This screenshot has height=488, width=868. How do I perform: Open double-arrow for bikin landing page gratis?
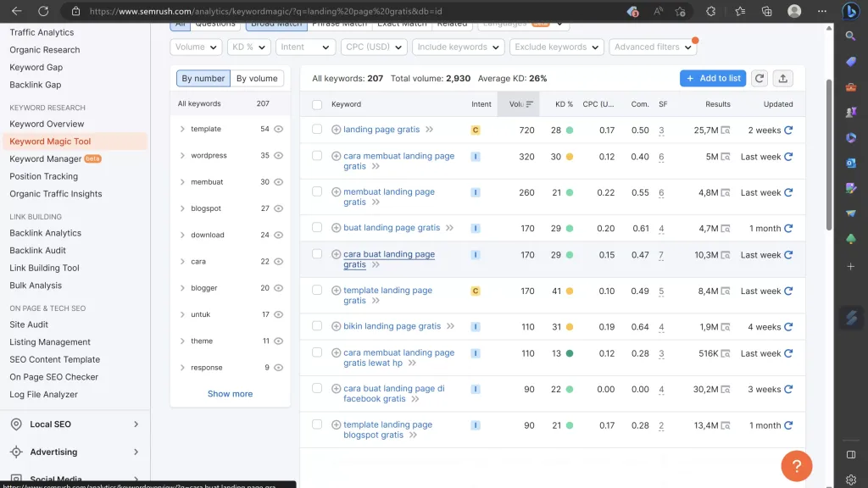coord(451,326)
